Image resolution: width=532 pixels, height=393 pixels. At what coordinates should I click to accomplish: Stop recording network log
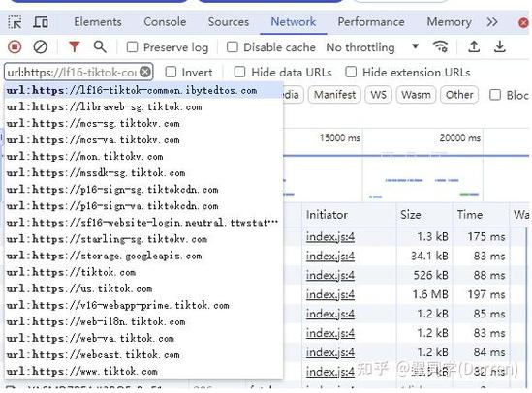pyautogui.click(x=15, y=46)
